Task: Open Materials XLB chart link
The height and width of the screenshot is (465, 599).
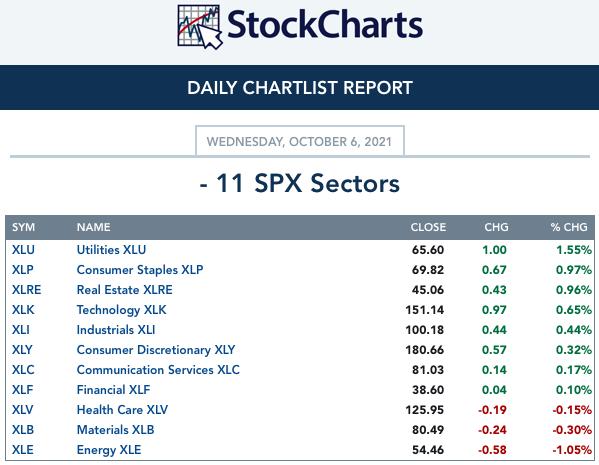Action: (115, 430)
